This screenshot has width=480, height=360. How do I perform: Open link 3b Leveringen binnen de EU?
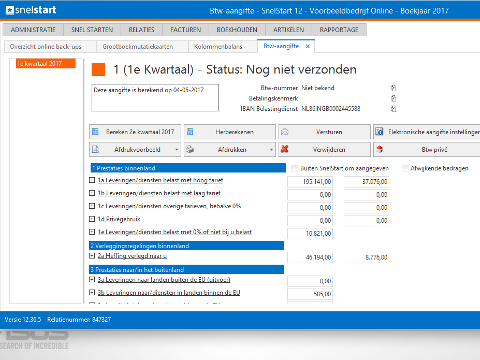(169, 292)
